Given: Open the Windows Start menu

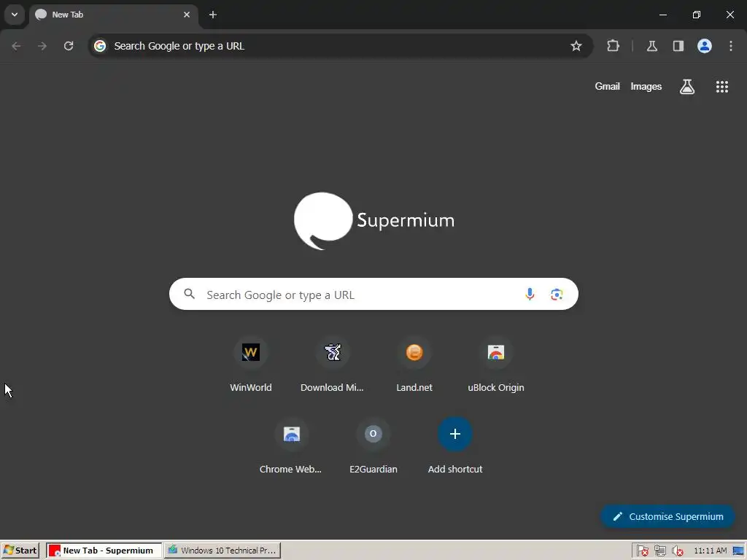Looking at the screenshot, I should coord(20,551).
